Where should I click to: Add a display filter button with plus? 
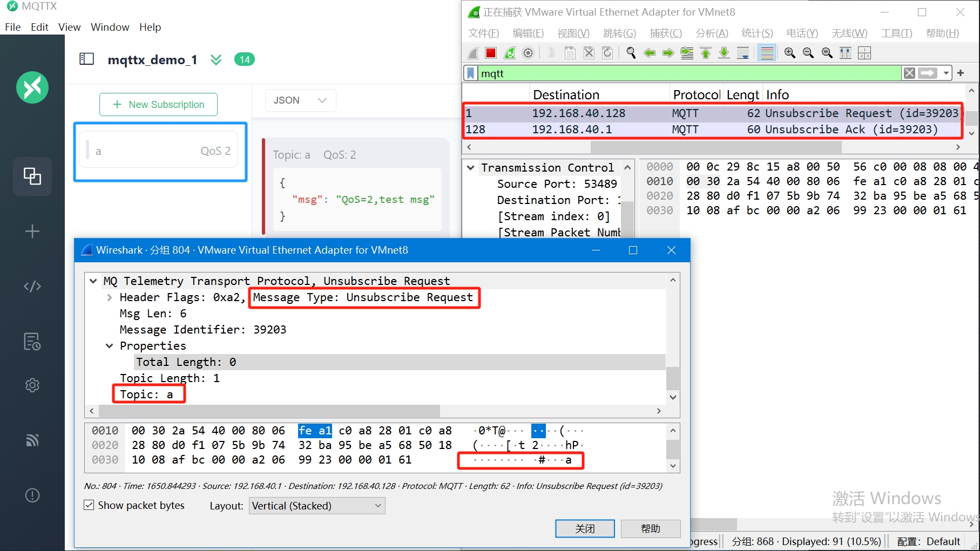pyautogui.click(x=961, y=73)
